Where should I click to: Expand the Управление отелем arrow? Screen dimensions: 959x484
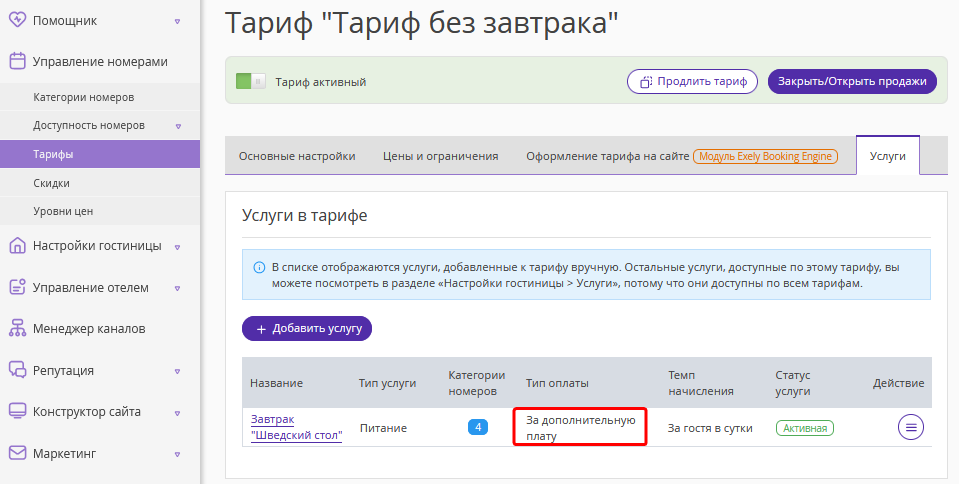pos(177,288)
